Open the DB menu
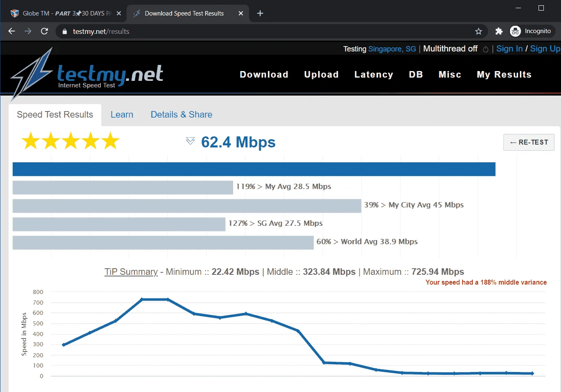This screenshot has height=392, width=561. tap(416, 75)
